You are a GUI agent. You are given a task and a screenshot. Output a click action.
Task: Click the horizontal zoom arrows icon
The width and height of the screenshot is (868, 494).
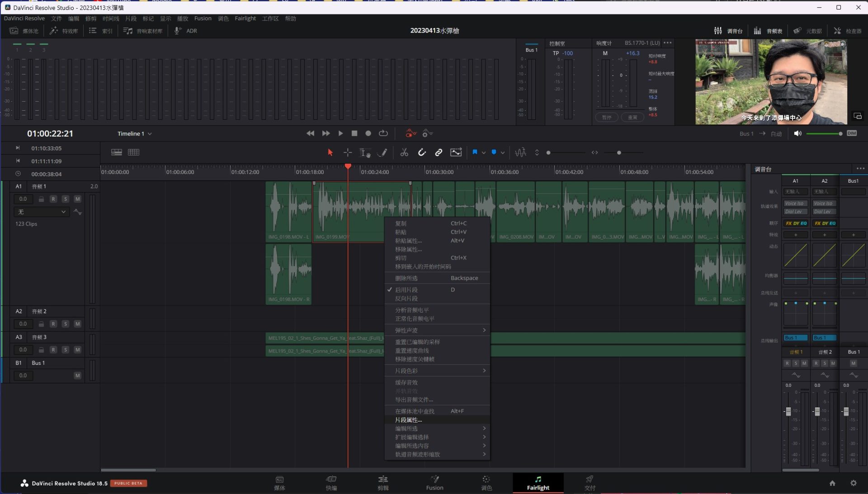pyautogui.click(x=594, y=152)
